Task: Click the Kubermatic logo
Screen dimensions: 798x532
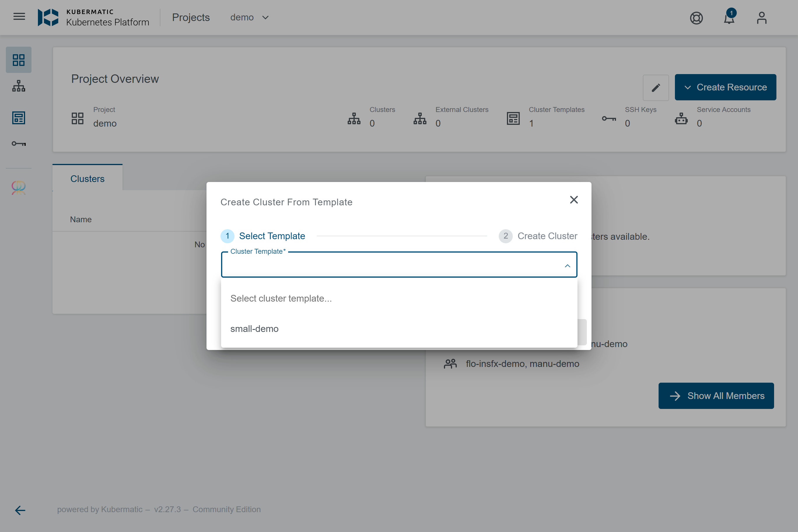Action: pos(48,17)
